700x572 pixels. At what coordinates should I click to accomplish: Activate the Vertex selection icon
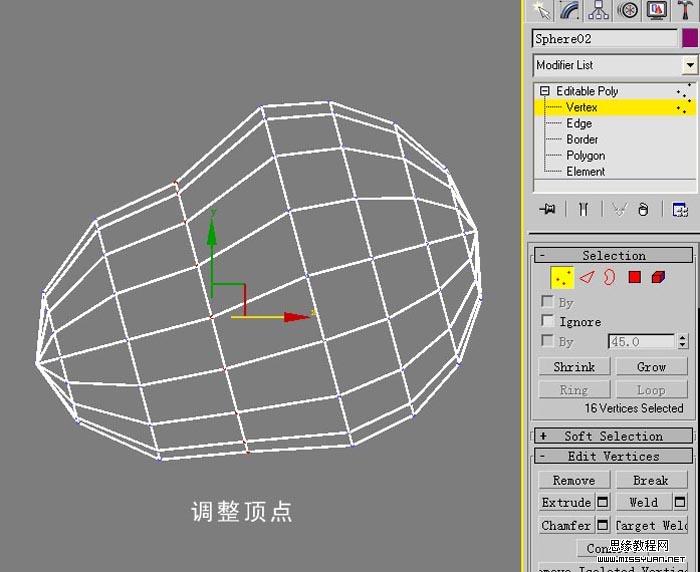pos(562,277)
